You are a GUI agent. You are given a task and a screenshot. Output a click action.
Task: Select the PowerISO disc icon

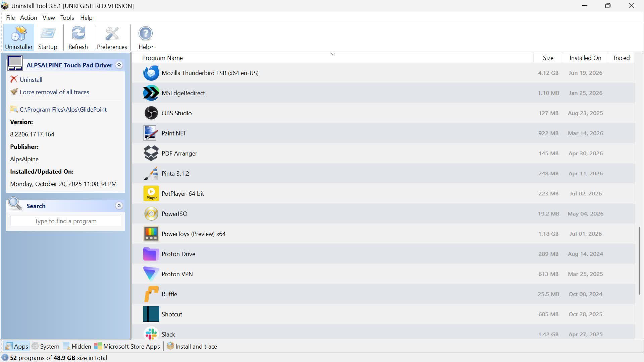[151, 214]
